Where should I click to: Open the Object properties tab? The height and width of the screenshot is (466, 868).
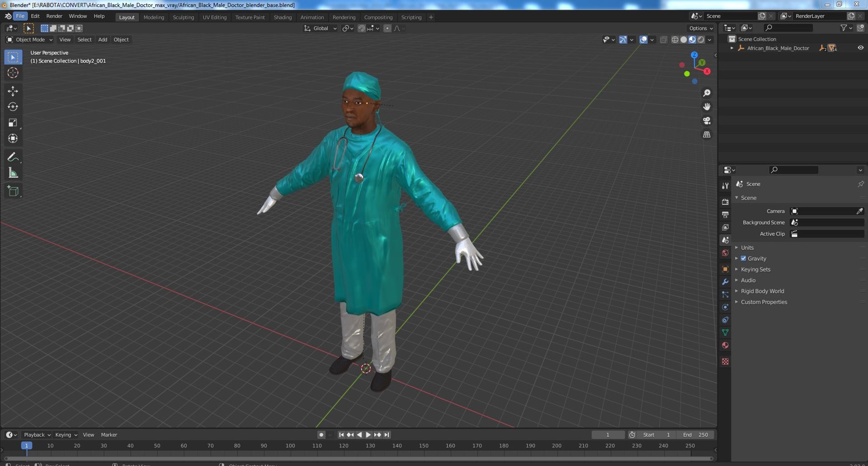tap(725, 269)
